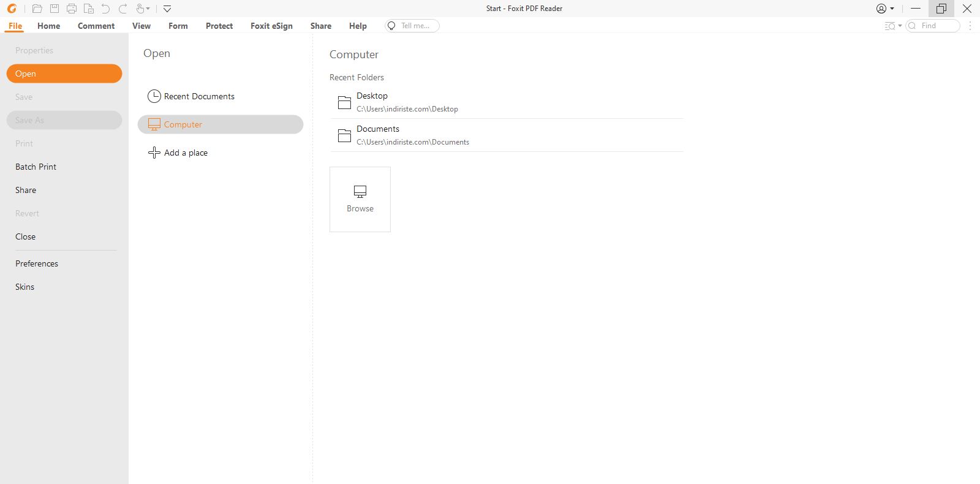Click the create PDF from file icon

pos(89,9)
